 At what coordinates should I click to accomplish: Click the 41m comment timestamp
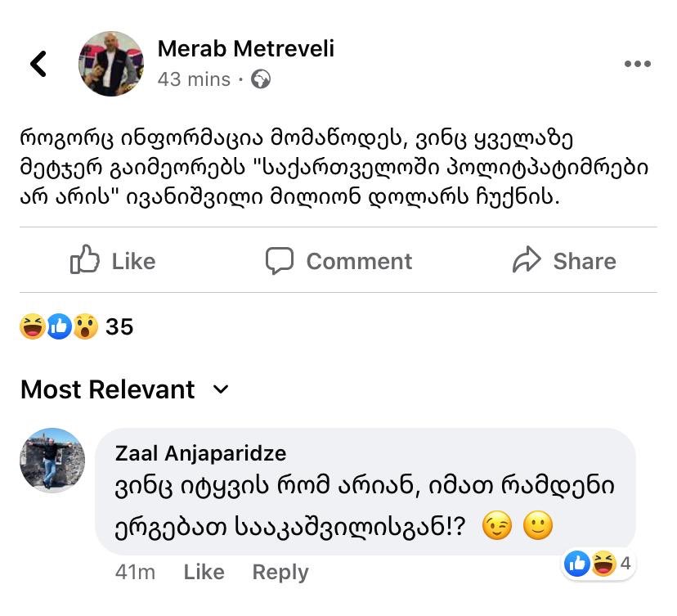pos(135,573)
